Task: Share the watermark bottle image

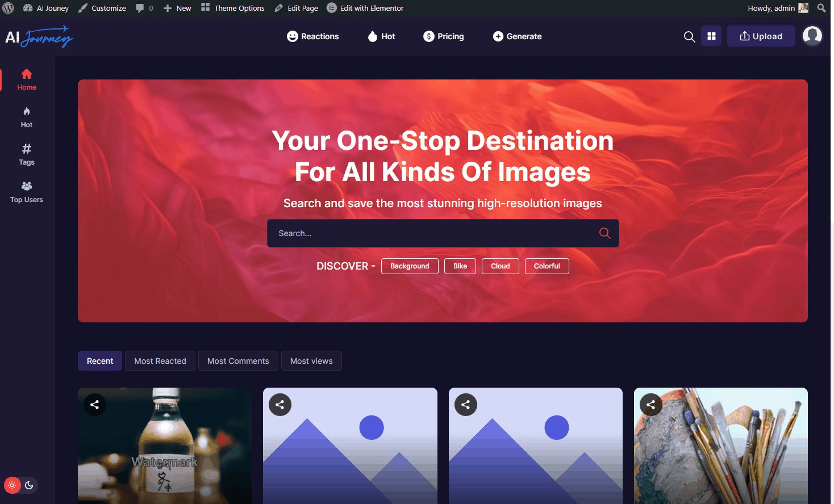Action: pyautogui.click(x=95, y=405)
